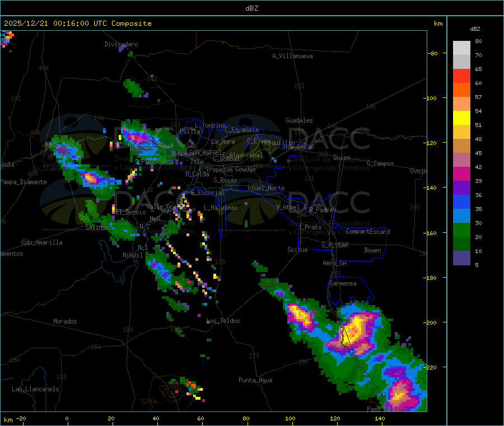Click the purple 36-39 dBZ legend swatch
This screenshot has height=426, width=504.
coord(461,188)
